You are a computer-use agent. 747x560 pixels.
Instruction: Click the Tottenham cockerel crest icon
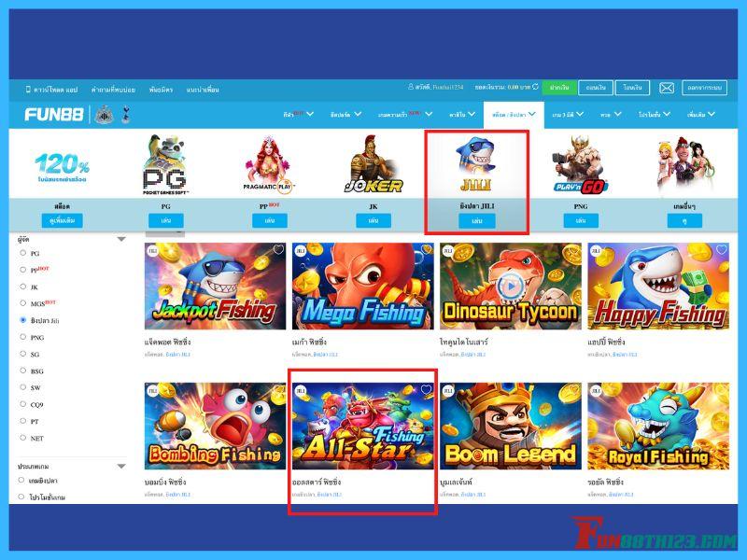tap(125, 115)
